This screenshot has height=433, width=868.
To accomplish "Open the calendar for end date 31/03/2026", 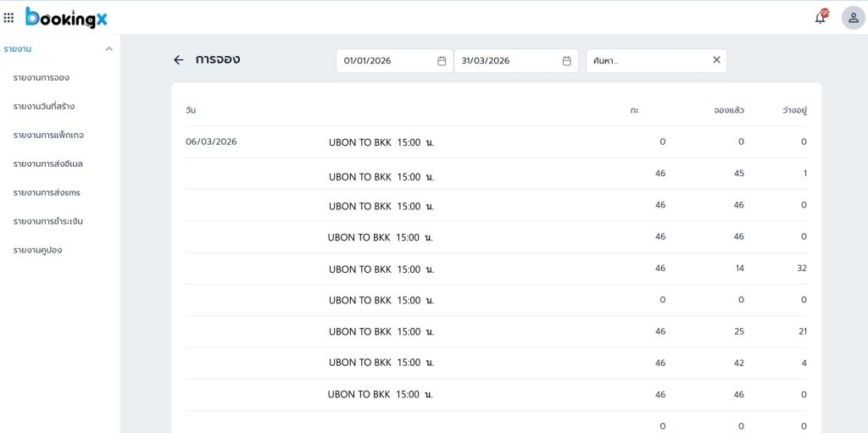I will point(567,61).
